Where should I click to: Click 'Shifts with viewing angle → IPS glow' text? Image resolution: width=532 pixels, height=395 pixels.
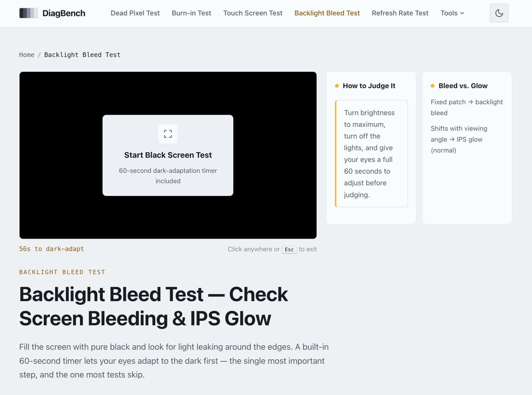(x=459, y=139)
